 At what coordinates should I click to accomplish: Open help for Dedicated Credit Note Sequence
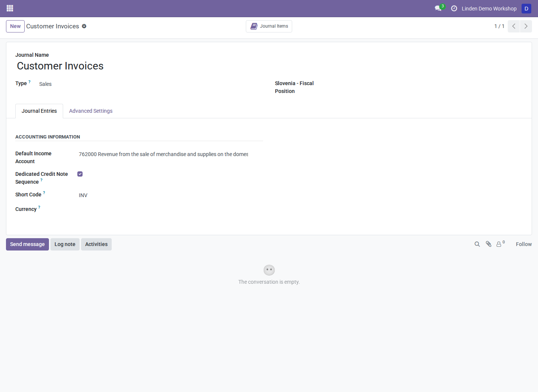pyautogui.click(x=41, y=180)
